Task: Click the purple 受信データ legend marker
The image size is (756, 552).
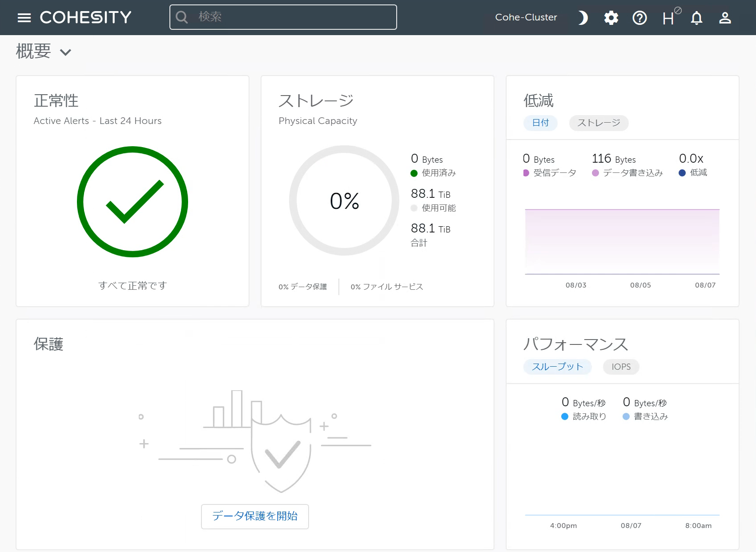Action: pyautogui.click(x=526, y=173)
